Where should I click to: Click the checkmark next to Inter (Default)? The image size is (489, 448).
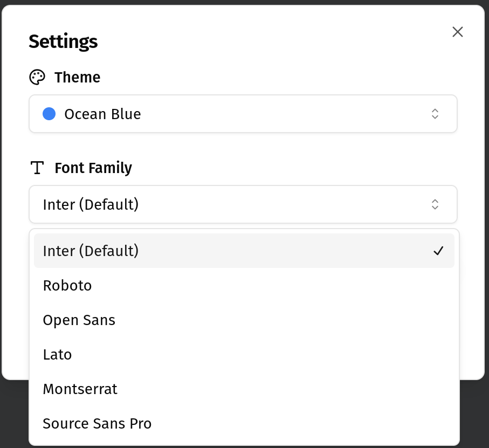tap(438, 251)
